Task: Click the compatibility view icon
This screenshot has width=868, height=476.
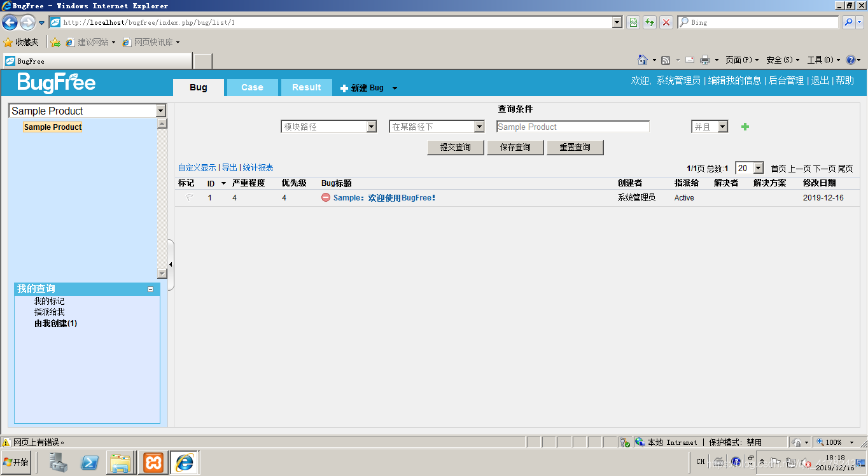Action: [x=633, y=22]
